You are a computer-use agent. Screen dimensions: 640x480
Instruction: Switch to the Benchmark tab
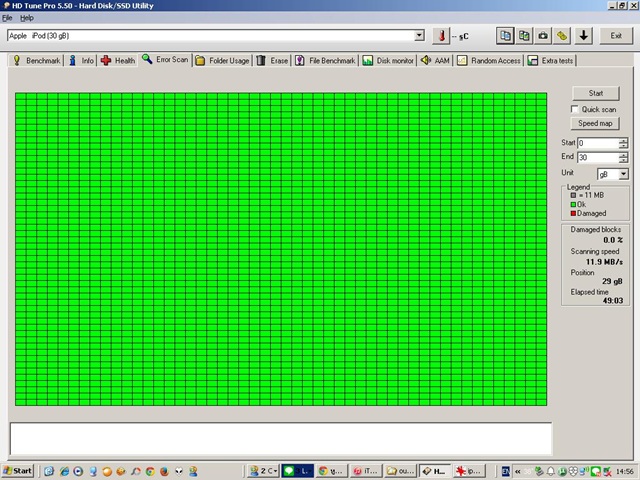[x=36, y=61]
